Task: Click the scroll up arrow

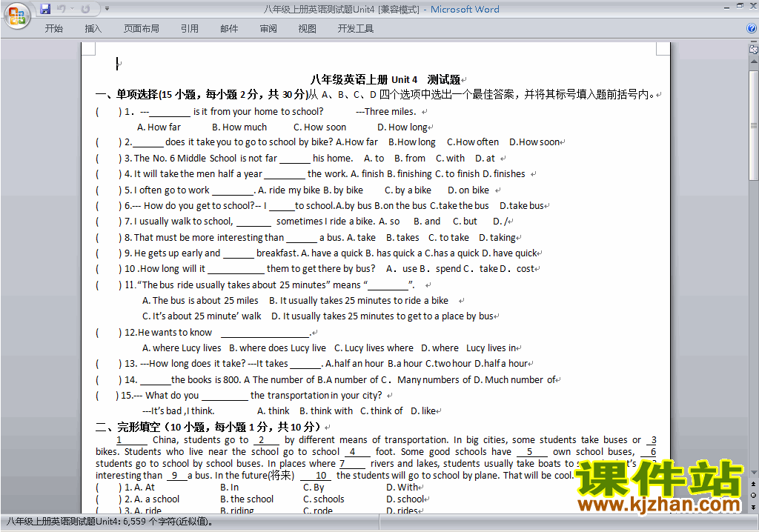Action: click(754, 62)
